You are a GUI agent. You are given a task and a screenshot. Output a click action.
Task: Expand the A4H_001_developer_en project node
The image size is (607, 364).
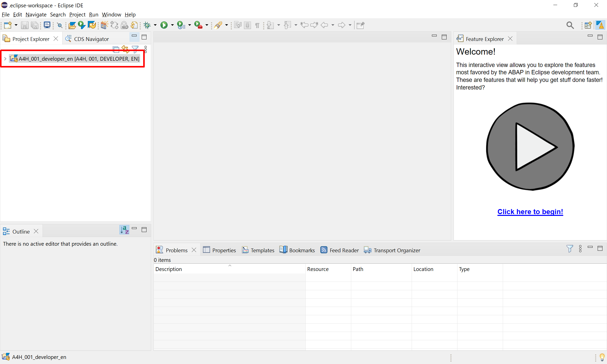click(5, 59)
